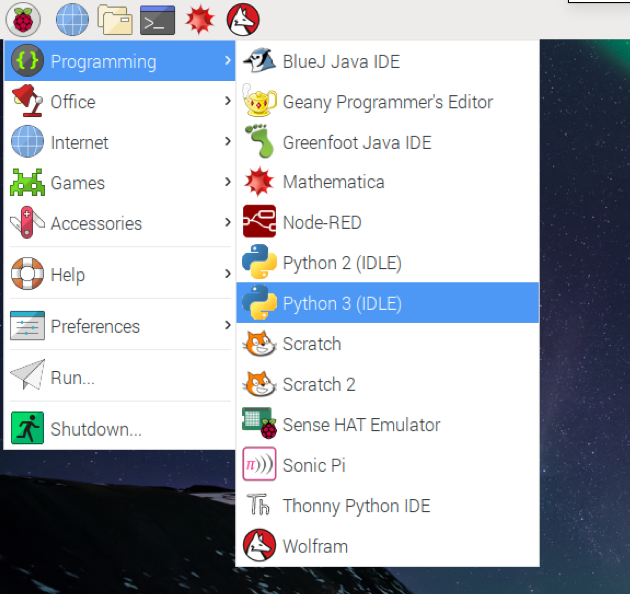Click the Thonny Th logo icon
The image size is (630, 594).
coord(258,505)
